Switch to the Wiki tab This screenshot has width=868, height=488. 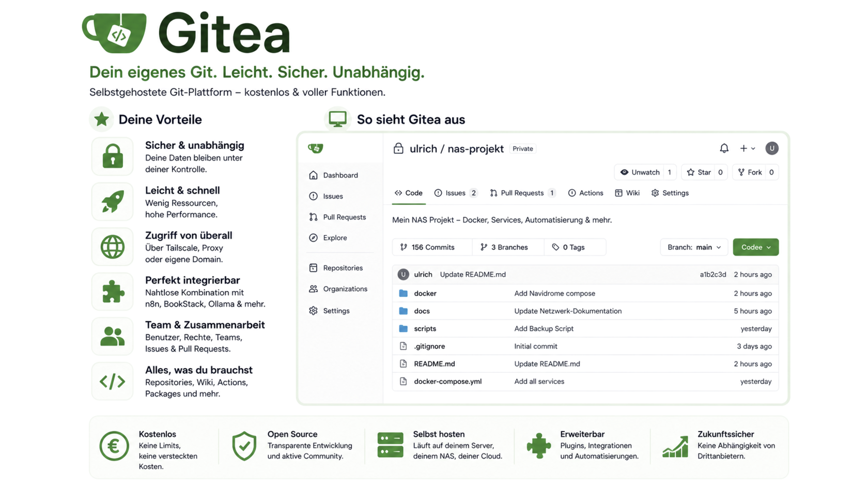627,193
